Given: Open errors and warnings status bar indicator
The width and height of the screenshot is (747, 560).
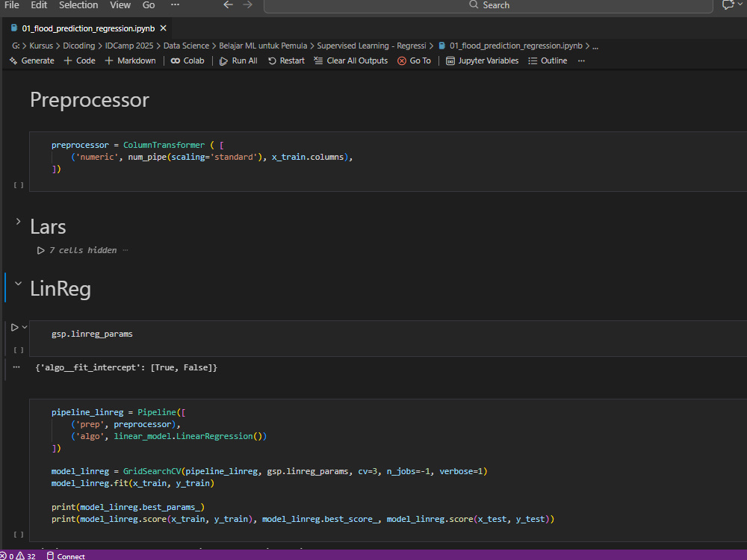Looking at the screenshot, I should 18,556.
